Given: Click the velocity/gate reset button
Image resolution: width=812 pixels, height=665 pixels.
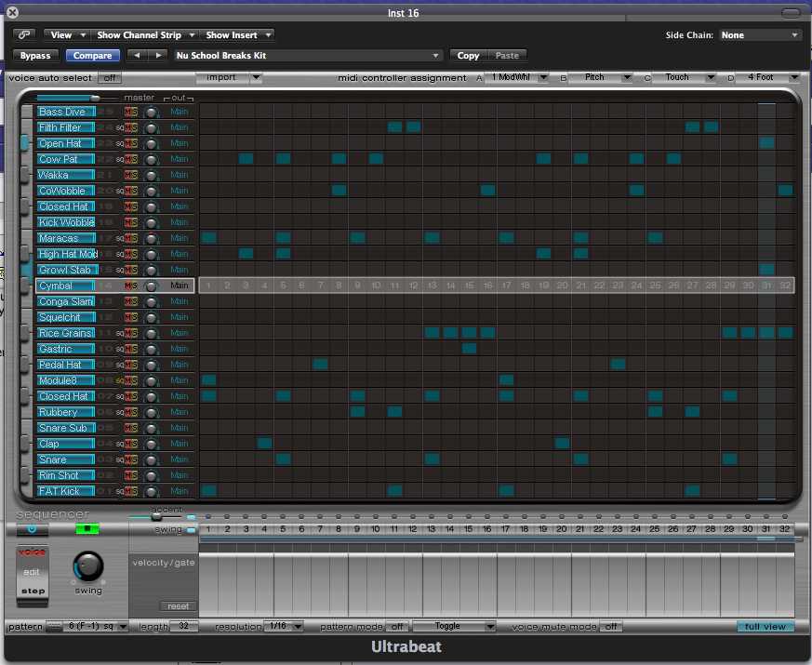Looking at the screenshot, I should coord(178,605).
